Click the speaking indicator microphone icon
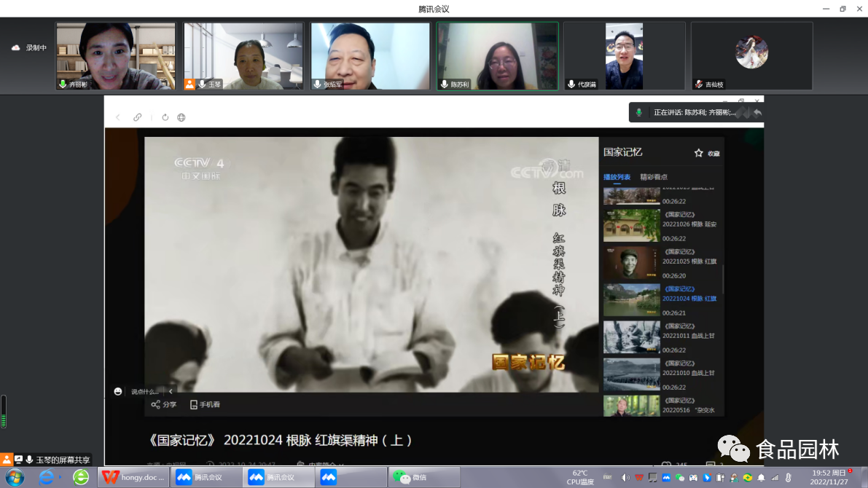Viewport: 868px width, 488px height. [639, 112]
